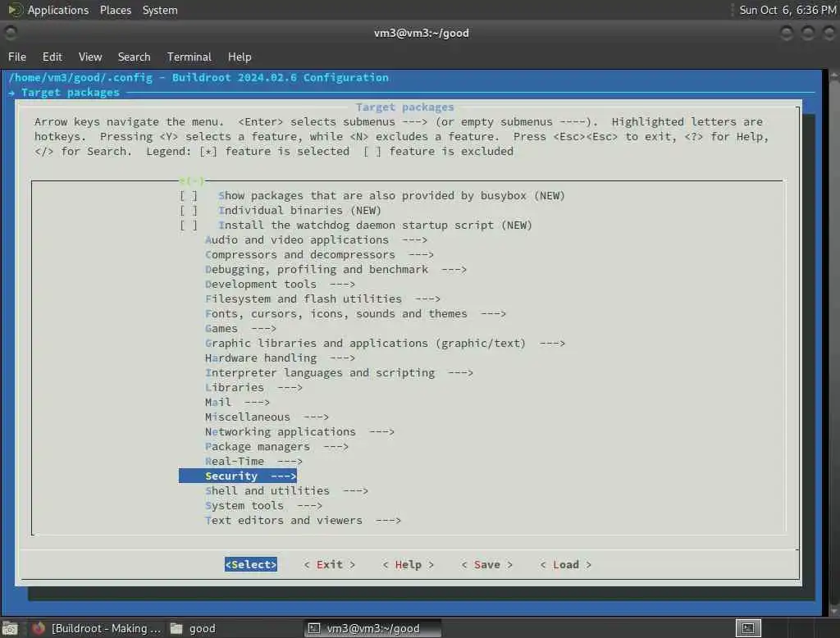
Task: Click the Save button
Action: pyautogui.click(x=487, y=565)
